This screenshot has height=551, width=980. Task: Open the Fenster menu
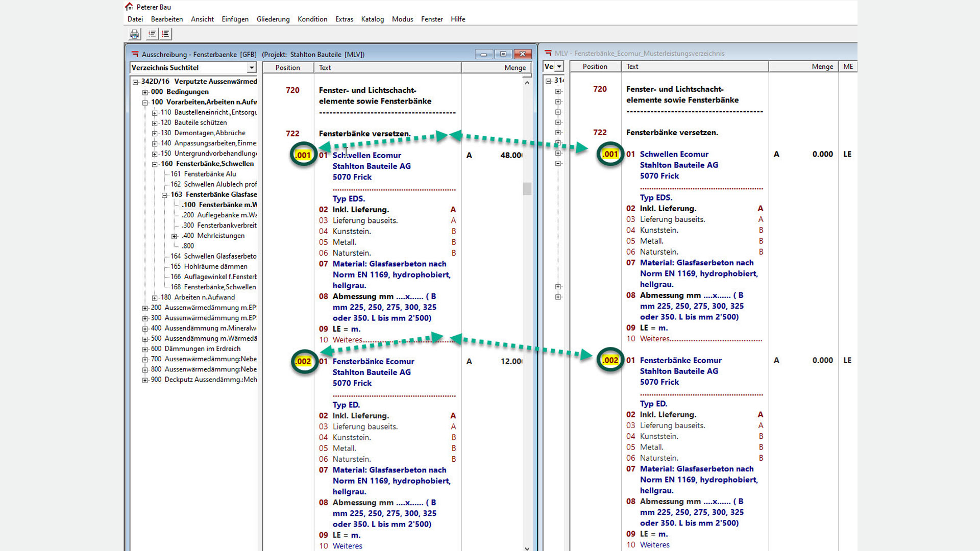432,19
